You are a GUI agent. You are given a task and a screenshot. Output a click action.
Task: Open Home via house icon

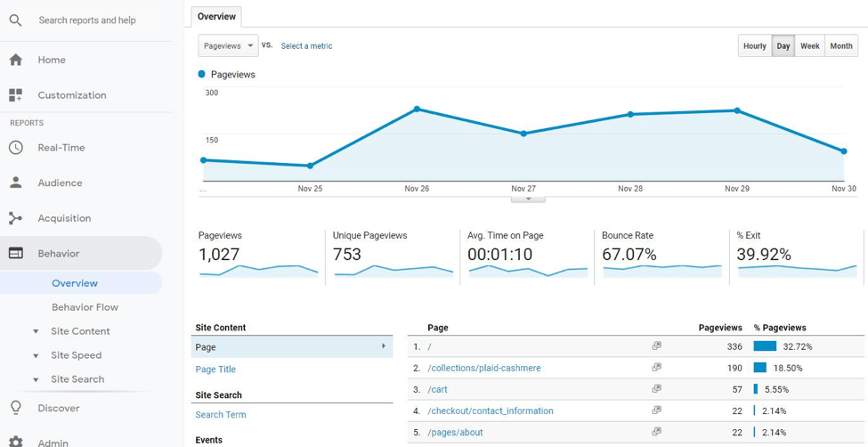click(15, 60)
